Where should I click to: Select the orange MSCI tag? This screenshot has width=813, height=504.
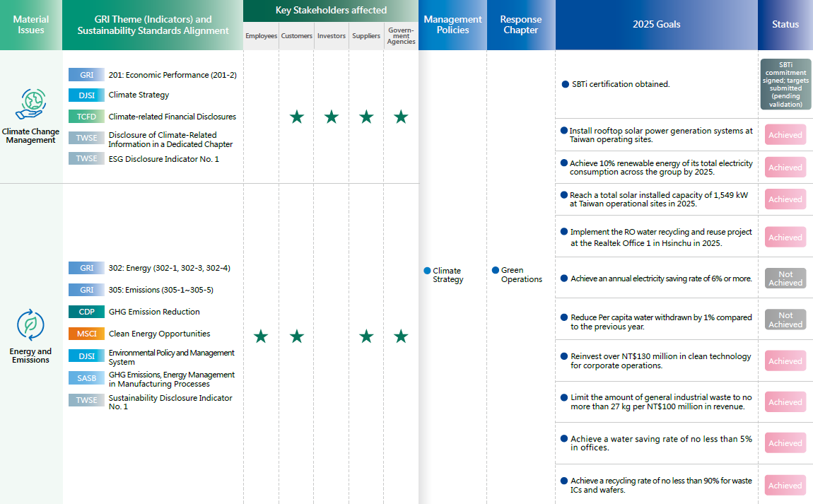[x=86, y=334]
